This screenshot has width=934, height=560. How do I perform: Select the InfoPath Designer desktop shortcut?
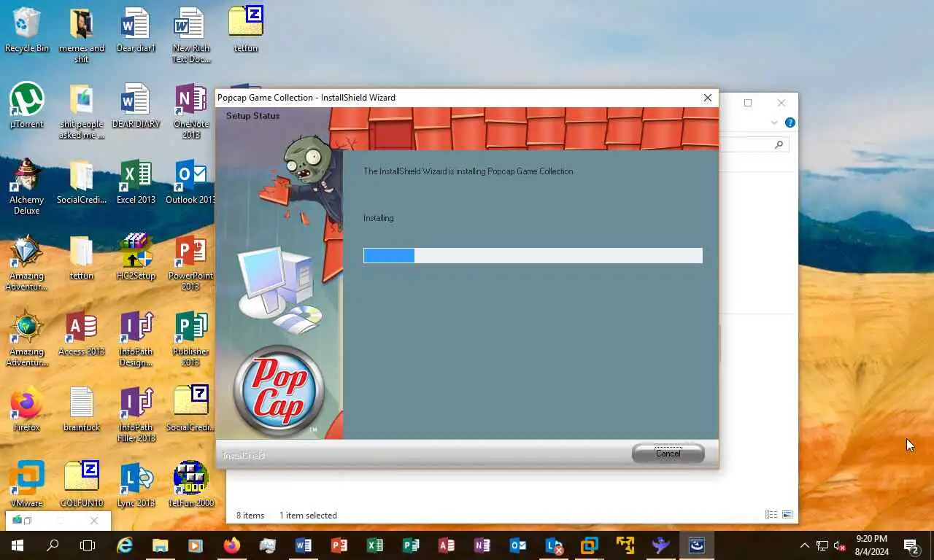[x=136, y=338]
